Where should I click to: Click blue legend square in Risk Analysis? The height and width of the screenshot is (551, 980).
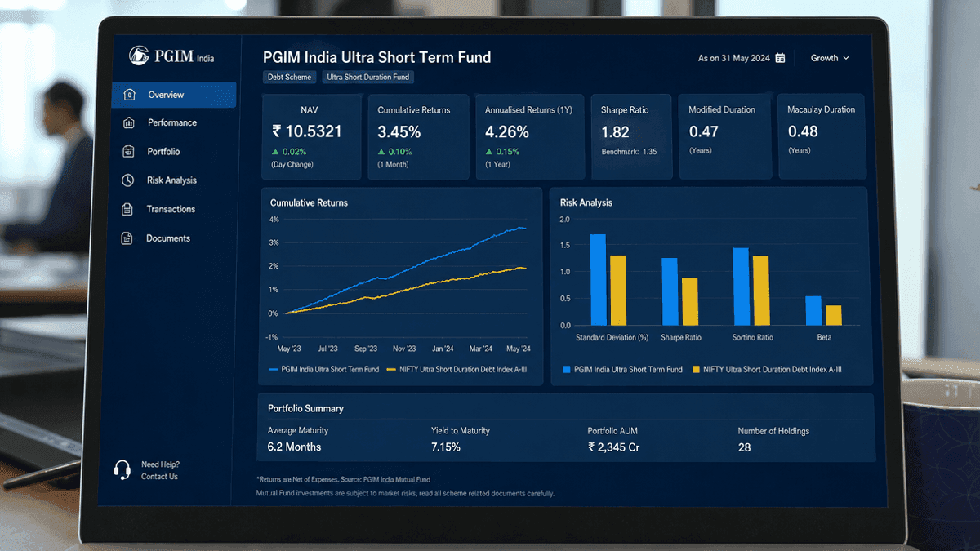click(x=567, y=370)
